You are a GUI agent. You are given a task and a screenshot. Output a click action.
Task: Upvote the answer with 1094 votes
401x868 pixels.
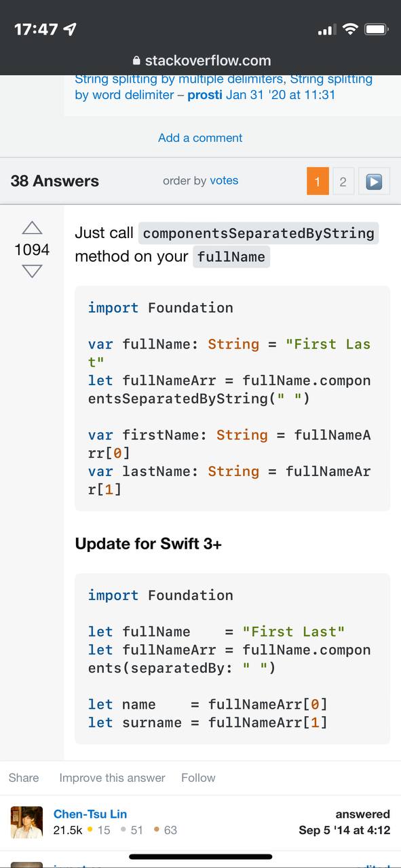(x=32, y=228)
